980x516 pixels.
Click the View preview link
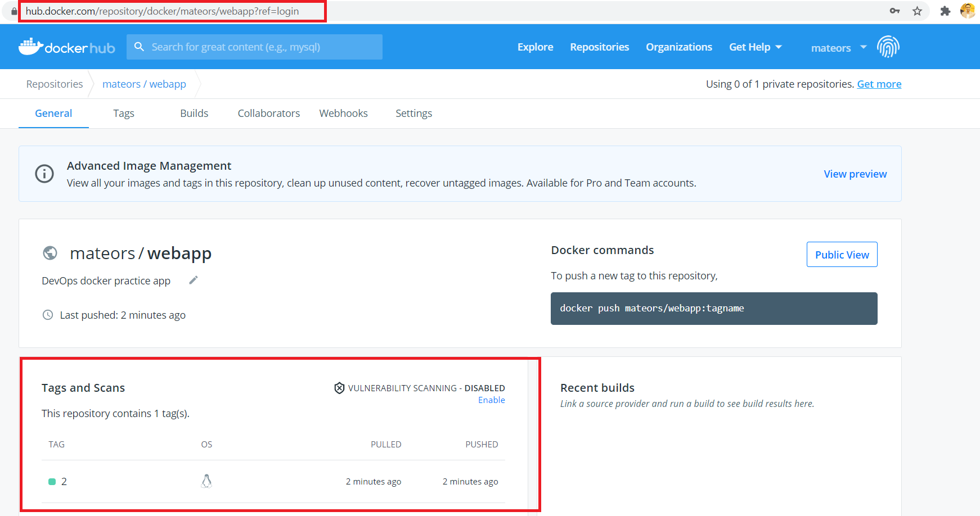coord(855,174)
